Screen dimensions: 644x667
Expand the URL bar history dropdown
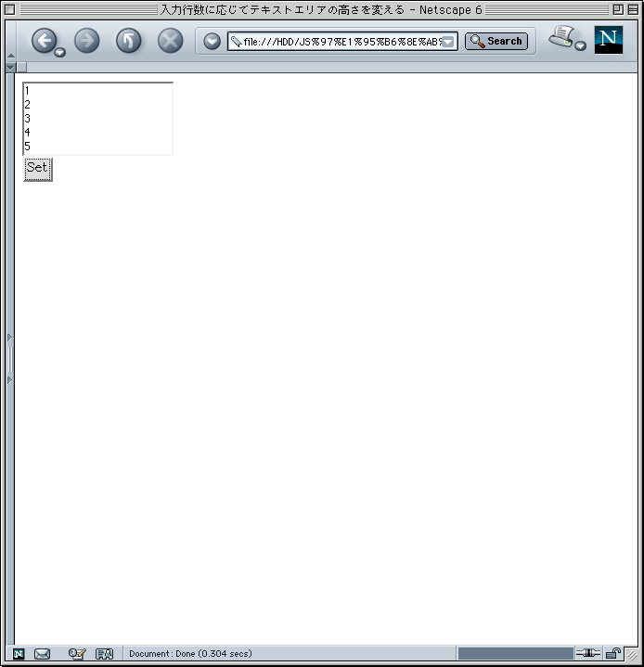pos(448,42)
